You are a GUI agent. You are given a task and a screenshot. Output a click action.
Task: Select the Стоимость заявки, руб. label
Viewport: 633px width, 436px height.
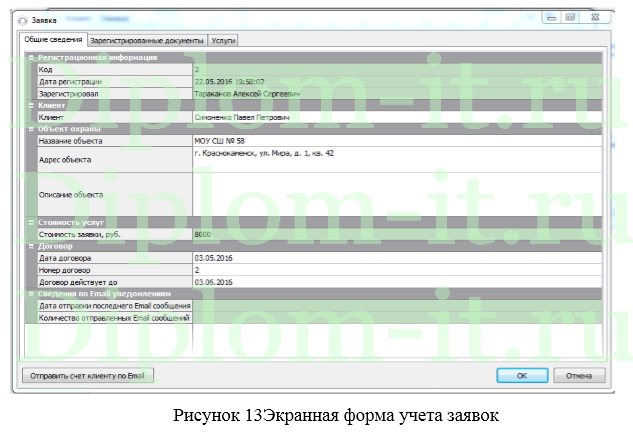(x=115, y=235)
